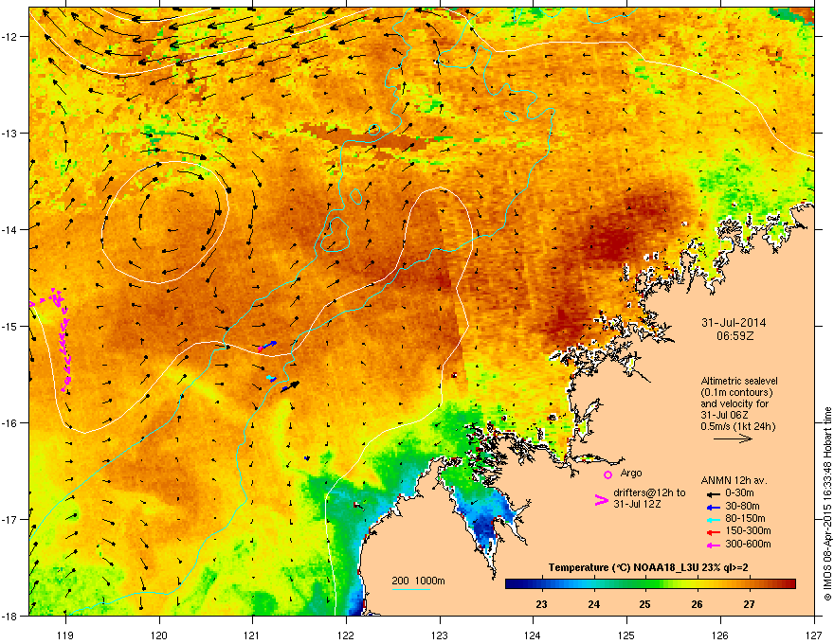The image size is (834, 644).
Task: Click the latitude axis label -18
Action: tap(10, 616)
